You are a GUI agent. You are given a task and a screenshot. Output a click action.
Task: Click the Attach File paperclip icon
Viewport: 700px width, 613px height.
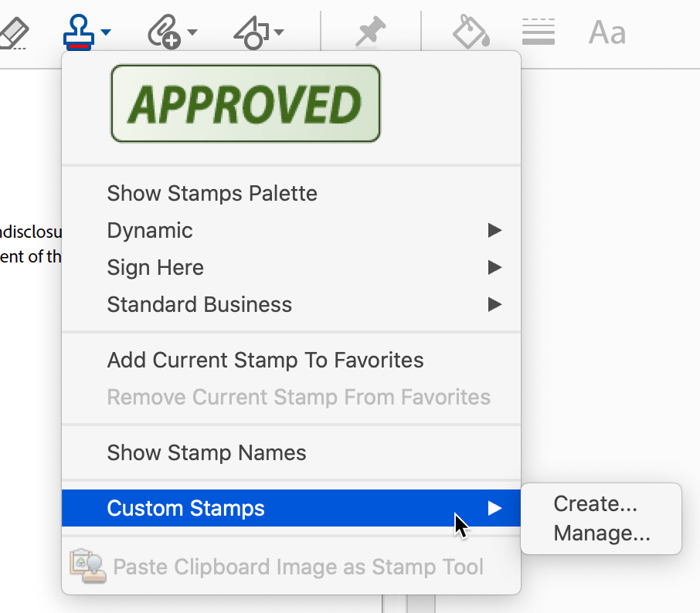pos(164,31)
